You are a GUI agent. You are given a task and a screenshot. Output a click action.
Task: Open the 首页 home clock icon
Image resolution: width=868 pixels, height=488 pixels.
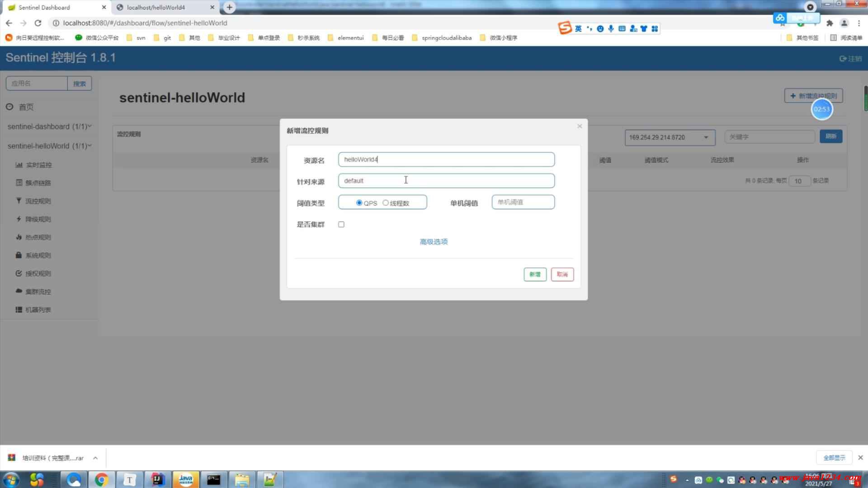(x=9, y=107)
